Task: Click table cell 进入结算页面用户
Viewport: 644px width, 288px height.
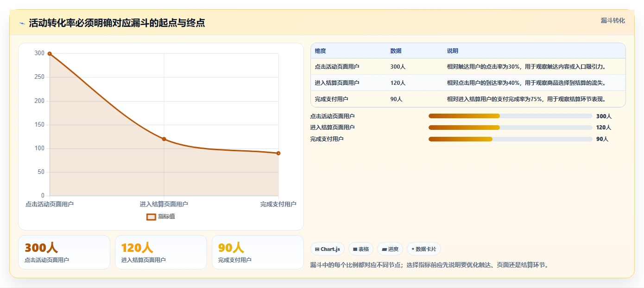Action: click(337, 83)
